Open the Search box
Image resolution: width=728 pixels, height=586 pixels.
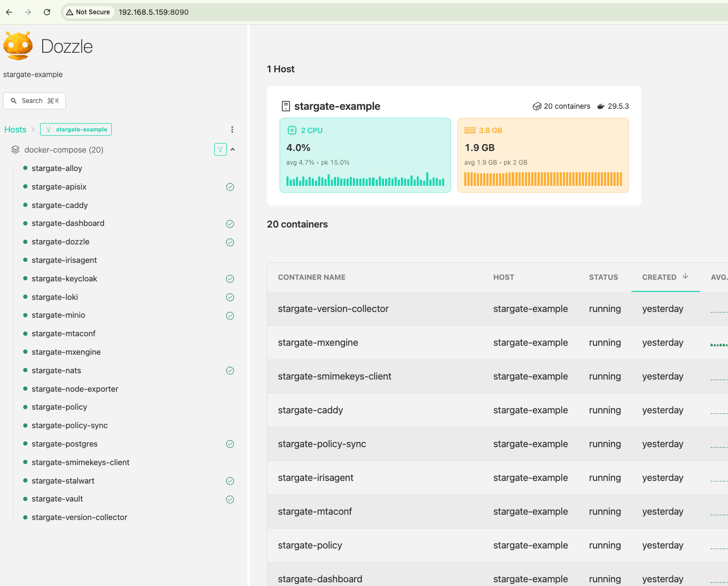(x=35, y=101)
